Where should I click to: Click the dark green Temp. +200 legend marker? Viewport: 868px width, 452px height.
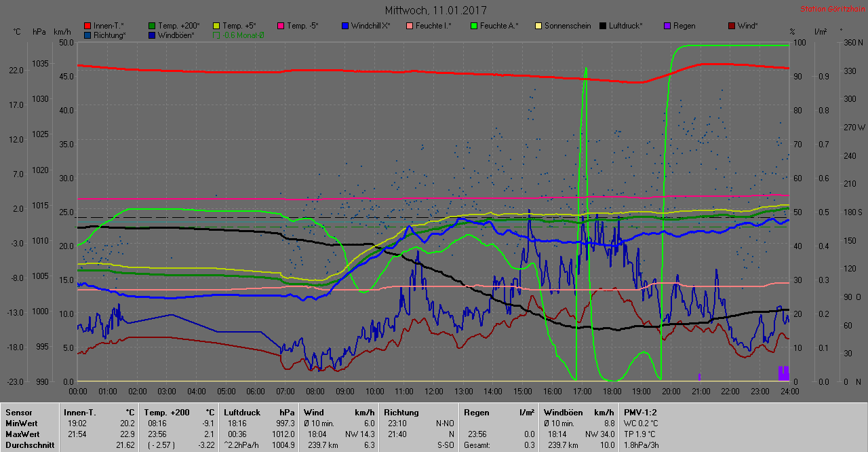click(152, 26)
